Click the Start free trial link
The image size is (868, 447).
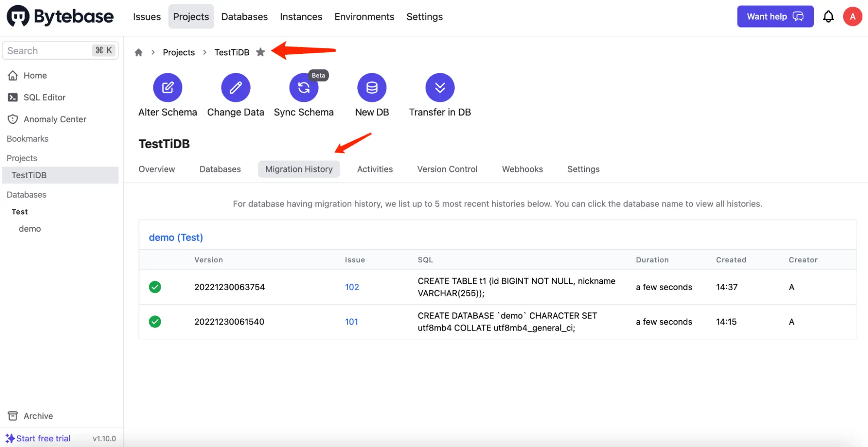43,438
